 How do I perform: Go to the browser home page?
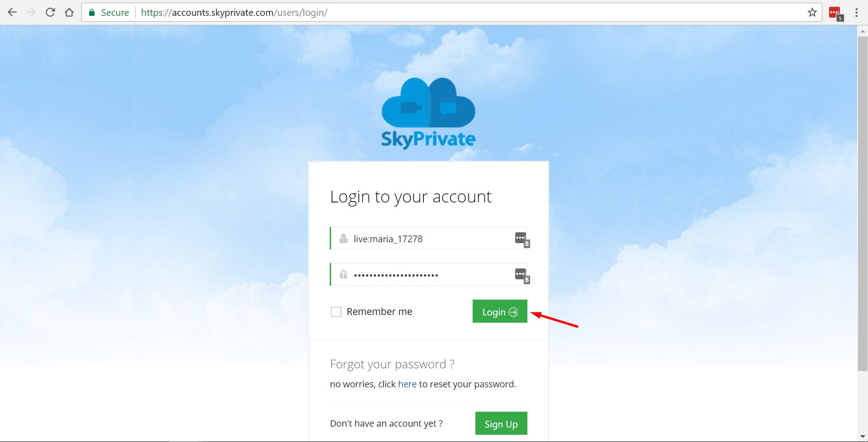pyautogui.click(x=69, y=12)
